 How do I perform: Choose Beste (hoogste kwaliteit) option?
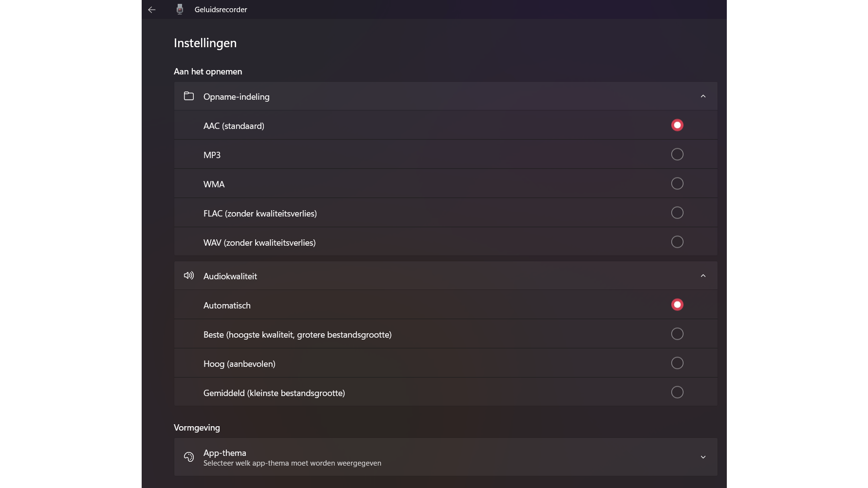click(677, 334)
